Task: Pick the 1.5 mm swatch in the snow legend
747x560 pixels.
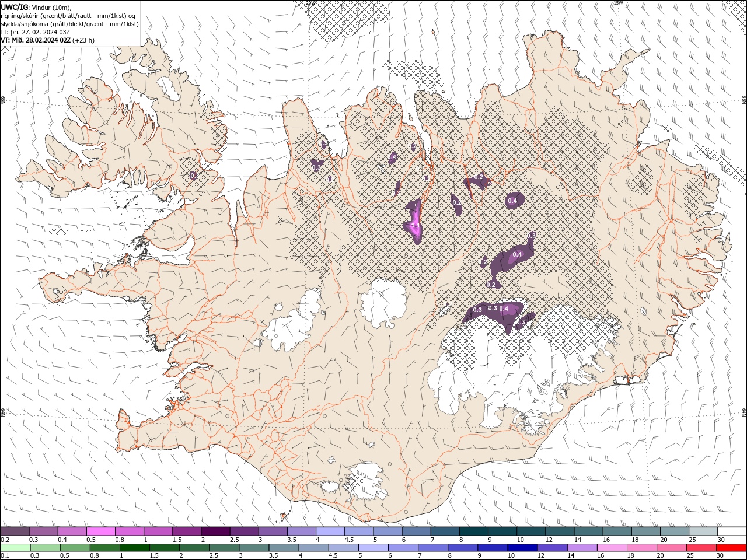Action: pyautogui.click(x=187, y=531)
